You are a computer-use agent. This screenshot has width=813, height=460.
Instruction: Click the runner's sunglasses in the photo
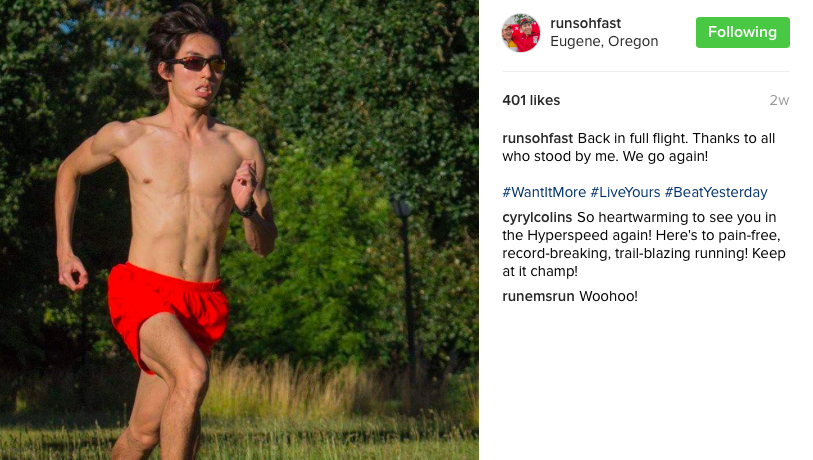click(x=197, y=64)
